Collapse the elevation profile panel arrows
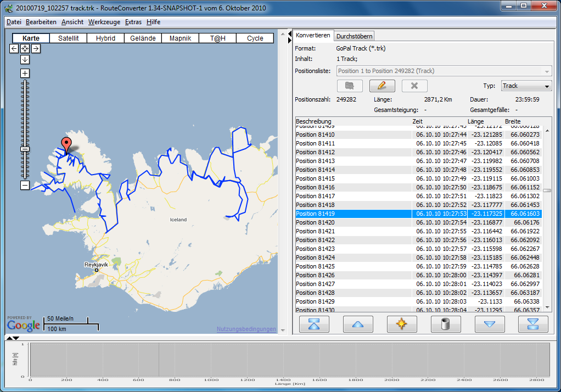 pos(12,338)
